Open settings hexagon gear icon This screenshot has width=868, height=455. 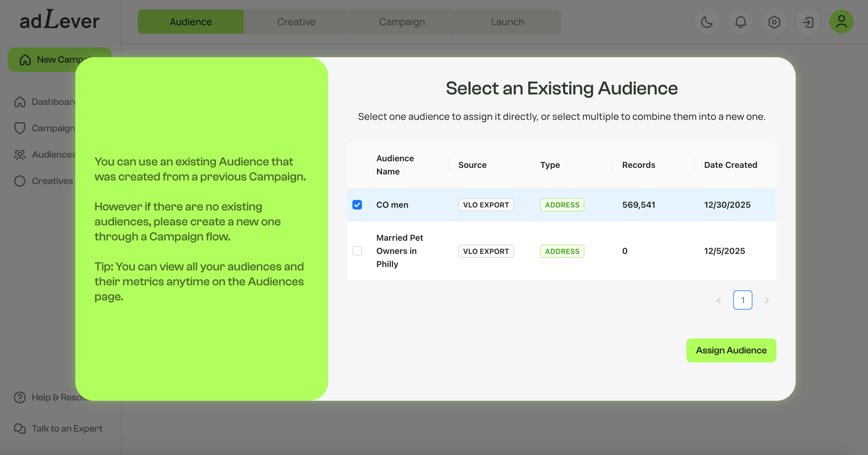click(x=774, y=22)
